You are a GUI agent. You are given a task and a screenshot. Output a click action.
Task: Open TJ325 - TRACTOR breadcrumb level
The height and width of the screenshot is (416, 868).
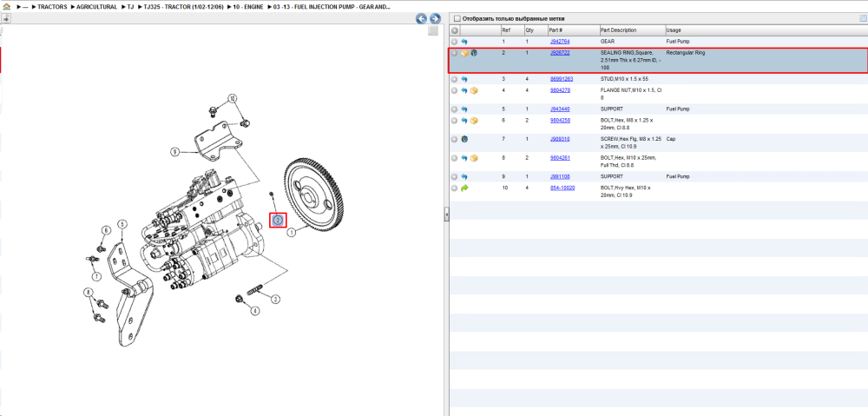tap(183, 7)
